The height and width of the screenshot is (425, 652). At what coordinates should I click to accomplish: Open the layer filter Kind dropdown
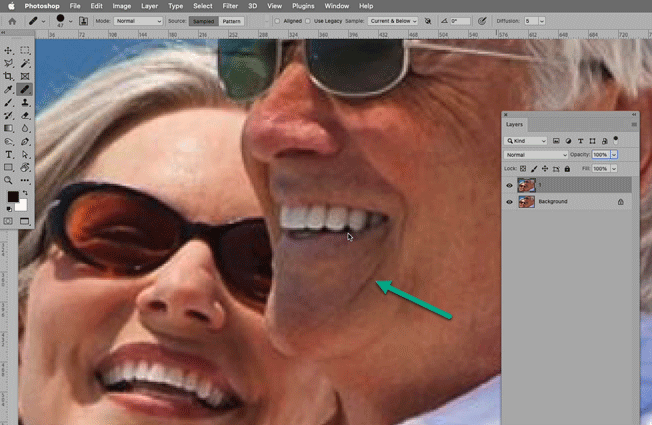(x=525, y=141)
